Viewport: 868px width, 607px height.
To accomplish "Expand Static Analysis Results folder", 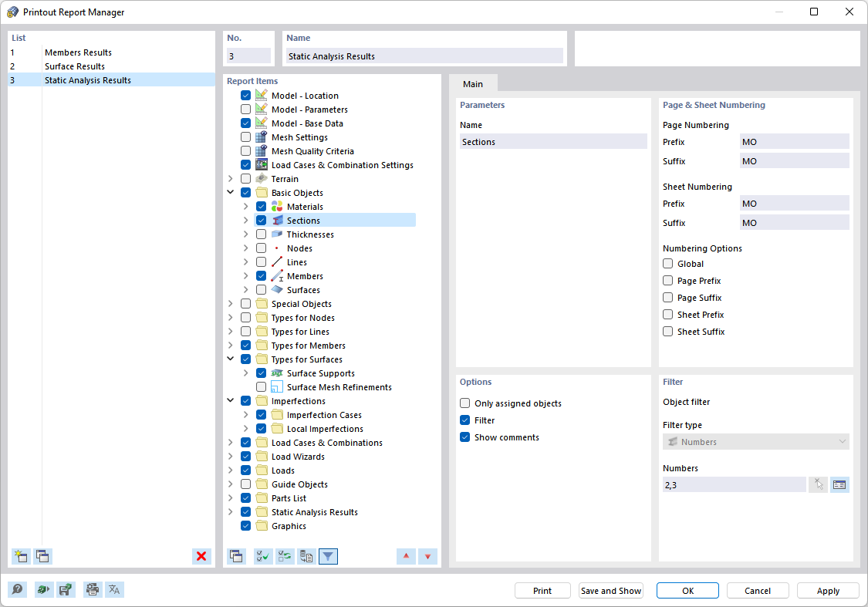I will [231, 511].
